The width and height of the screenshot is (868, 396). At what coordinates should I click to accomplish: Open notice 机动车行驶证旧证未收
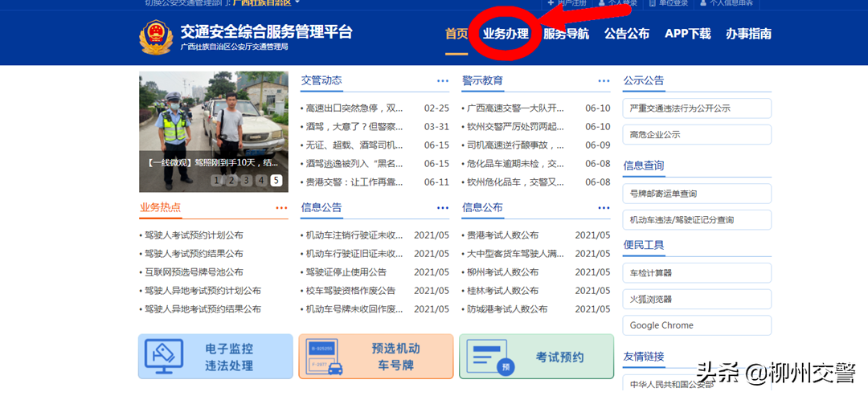(x=354, y=254)
